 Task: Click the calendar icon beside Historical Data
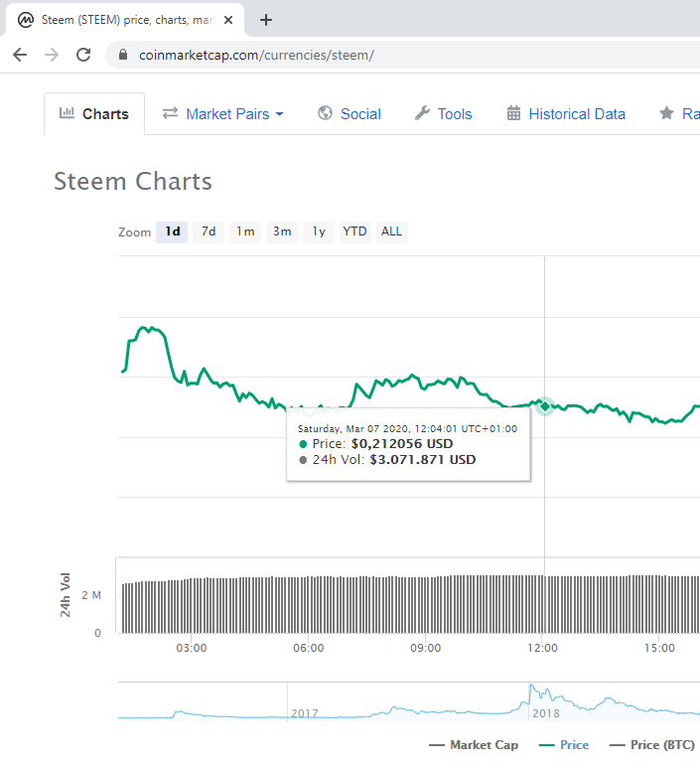[513, 113]
